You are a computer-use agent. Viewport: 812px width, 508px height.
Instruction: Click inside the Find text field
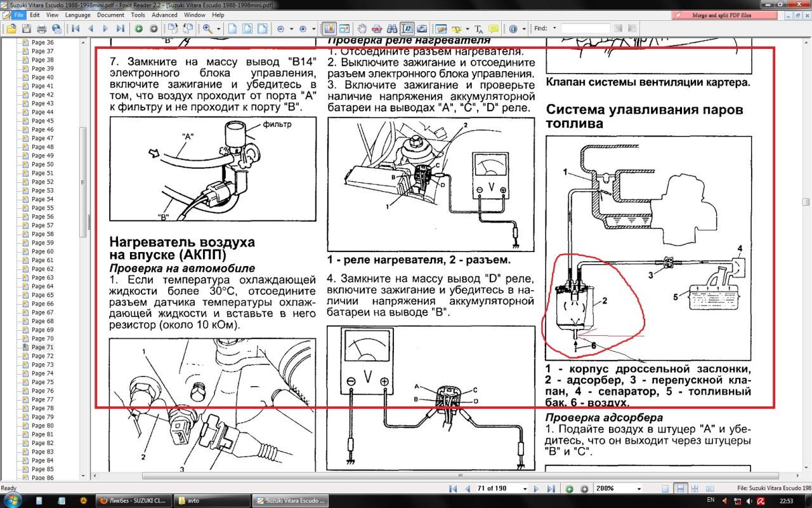[585, 29]
